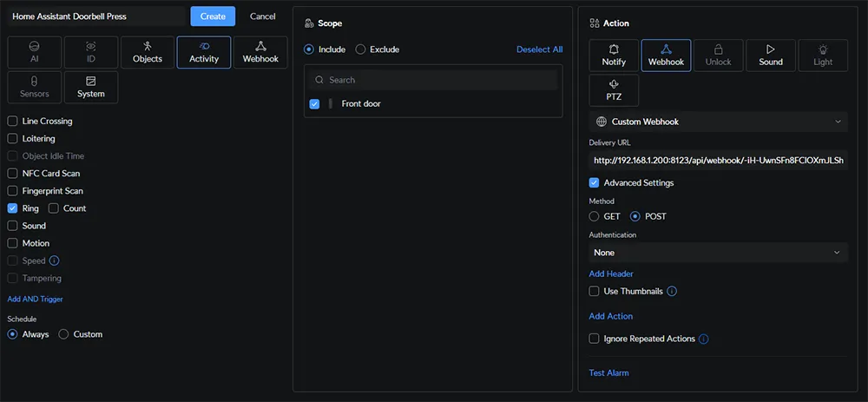Image resolution: width=868 pixels, height=402 pixels.
Task: Click the Speed info icon
Action: pos(54,260)
